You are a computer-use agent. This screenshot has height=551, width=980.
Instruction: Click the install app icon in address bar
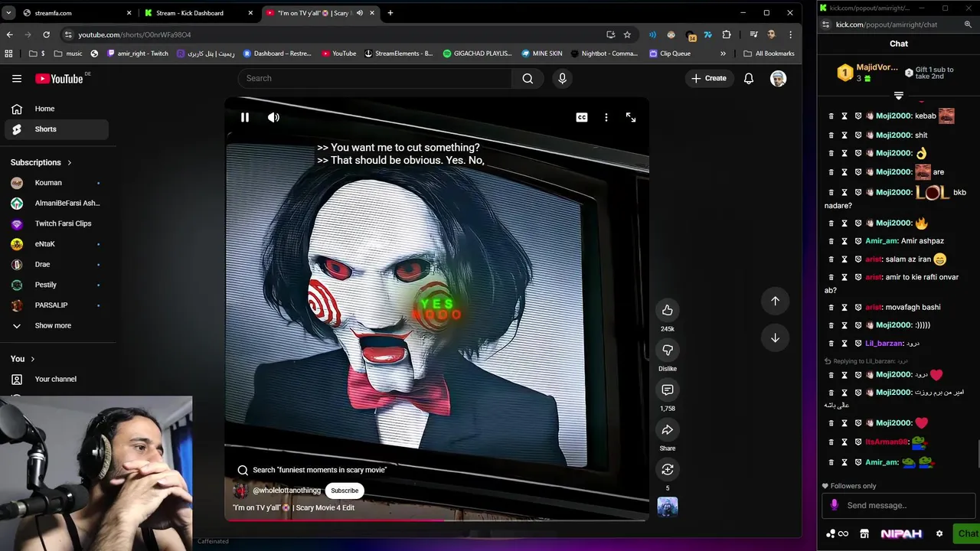point(610,34)
